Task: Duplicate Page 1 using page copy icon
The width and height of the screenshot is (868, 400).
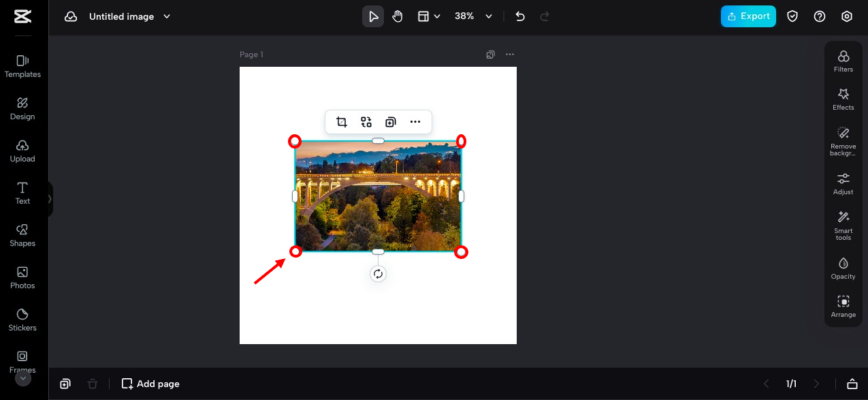Action: [490, 55]
